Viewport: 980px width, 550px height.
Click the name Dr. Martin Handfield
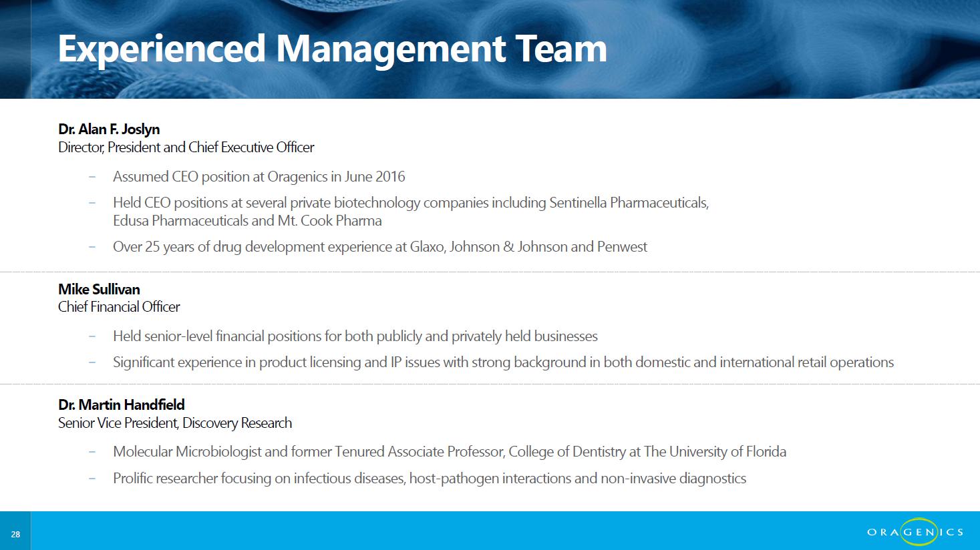pos(121,405)
